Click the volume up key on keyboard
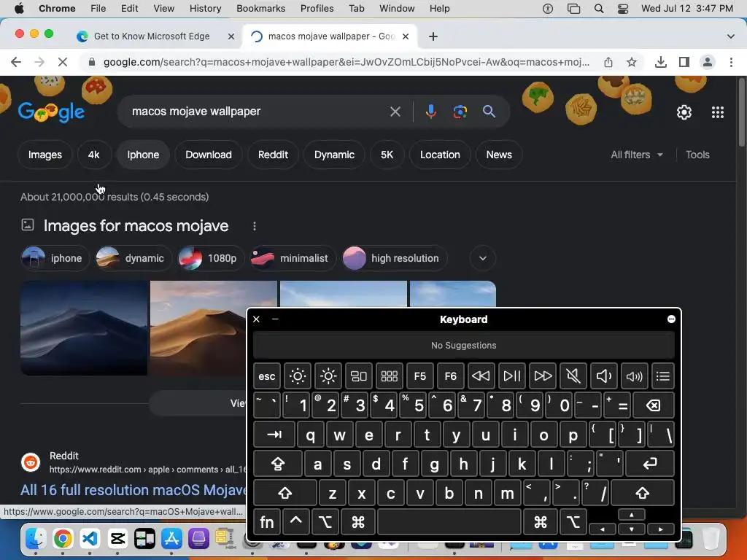Image resolution: width=747 pixels, height=560 pixels. 634,376
